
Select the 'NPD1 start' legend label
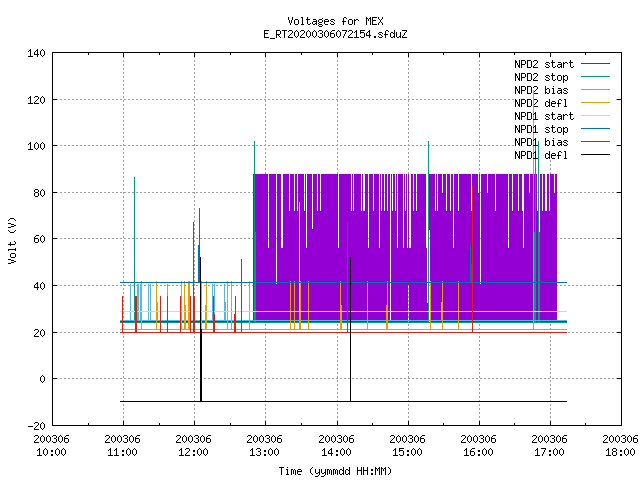click(x=544, y=116)
